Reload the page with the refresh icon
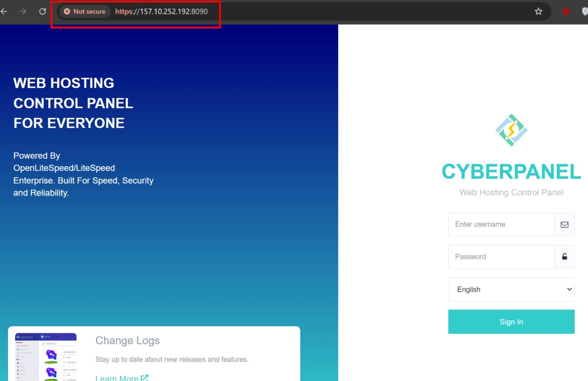This screenshot has height=381, width=588. (41, 11)
